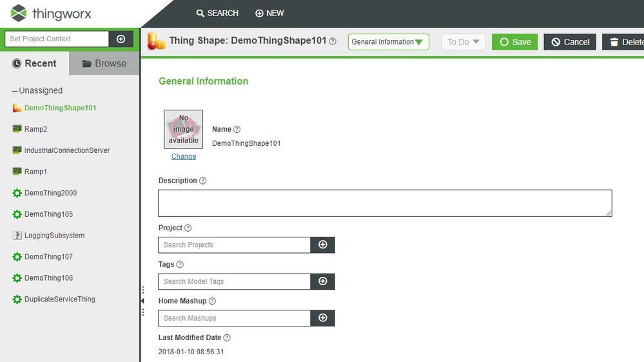Open the General Information dropdown
This screenshot has height=362, width=644.
point(388,42)
